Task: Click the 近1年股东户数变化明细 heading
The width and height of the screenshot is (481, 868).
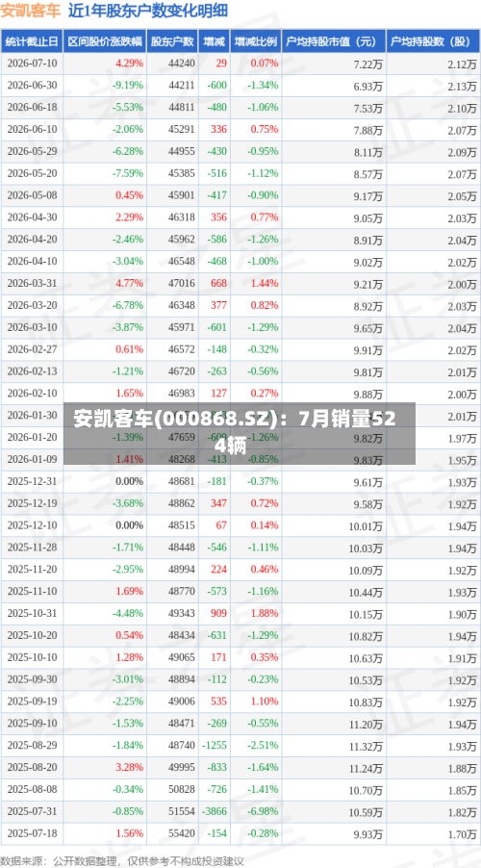Action: [x=148, y=12]
